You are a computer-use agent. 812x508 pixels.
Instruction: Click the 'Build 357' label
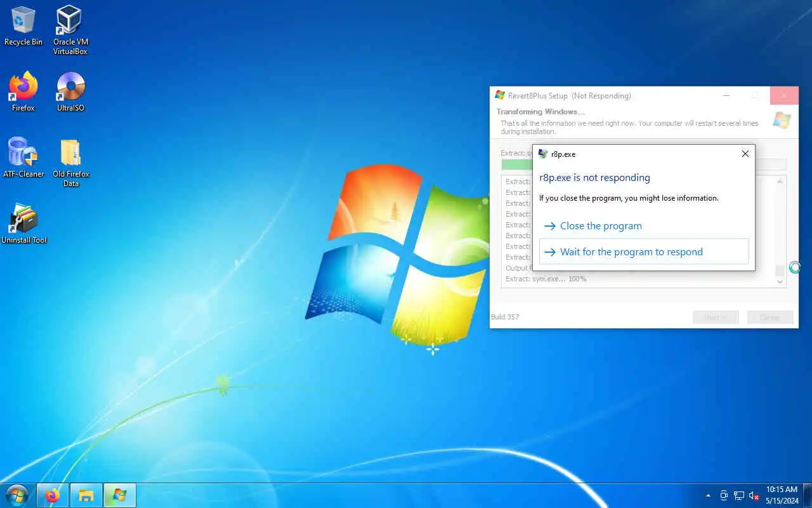click(x=505, y=317)
